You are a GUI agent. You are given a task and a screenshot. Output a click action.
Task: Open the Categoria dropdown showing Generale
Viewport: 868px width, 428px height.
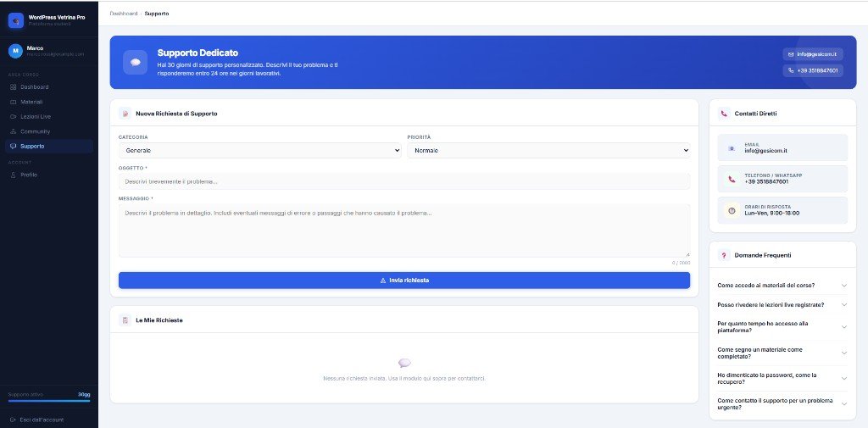click(259, 150)
